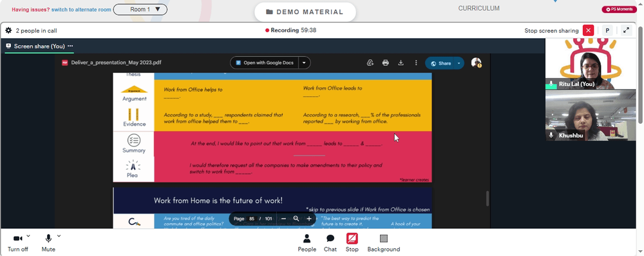Expand call window to fullscreen

click(626, 30)
